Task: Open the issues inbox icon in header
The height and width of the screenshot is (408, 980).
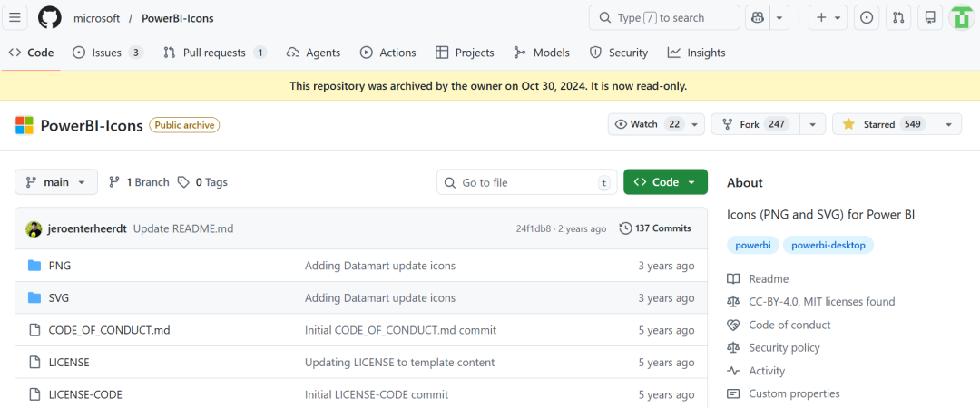Action: (867, 17)
